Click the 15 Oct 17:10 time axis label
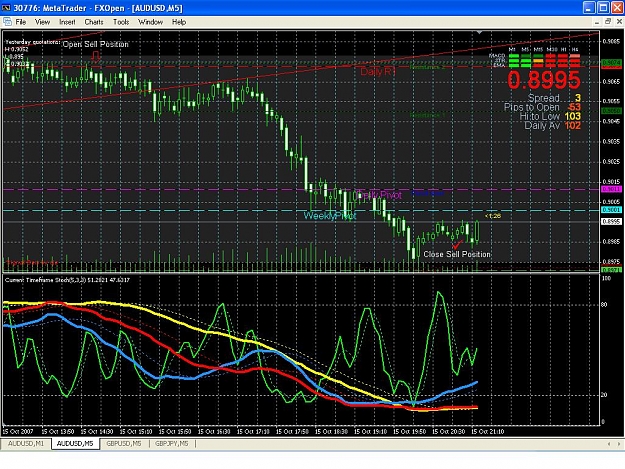625x469 pixels. click(x=253, y=431)
